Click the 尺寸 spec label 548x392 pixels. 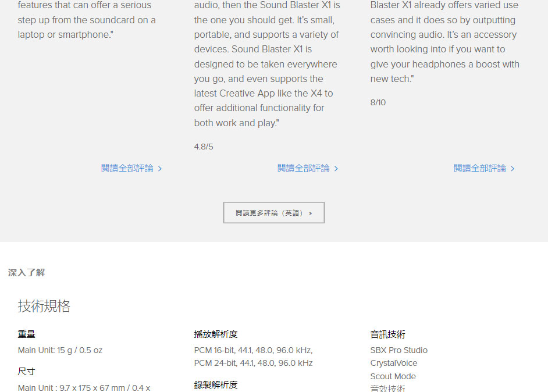tap(27, 372)
